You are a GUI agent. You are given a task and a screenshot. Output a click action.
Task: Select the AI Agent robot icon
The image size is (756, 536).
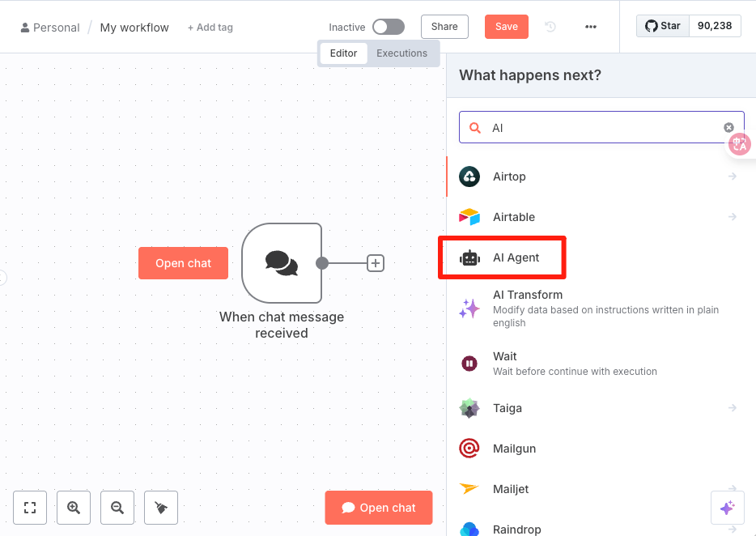coord(469,258)
